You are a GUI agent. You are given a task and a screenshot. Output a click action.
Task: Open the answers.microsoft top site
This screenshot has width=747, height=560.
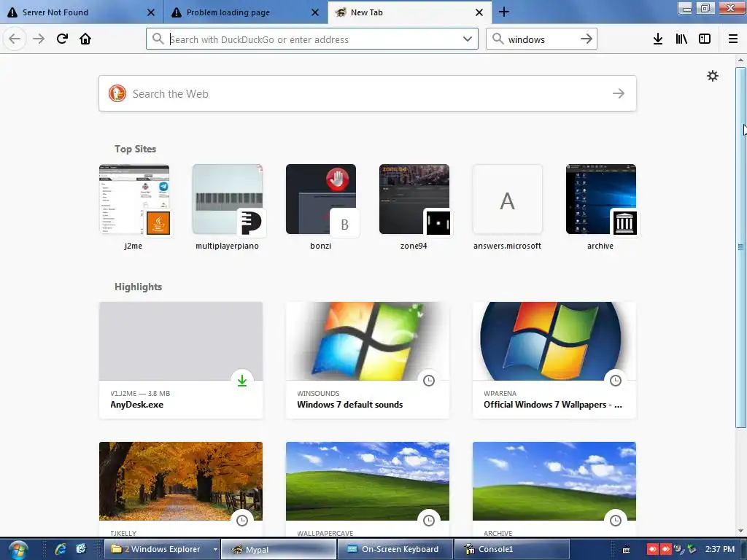508,207
